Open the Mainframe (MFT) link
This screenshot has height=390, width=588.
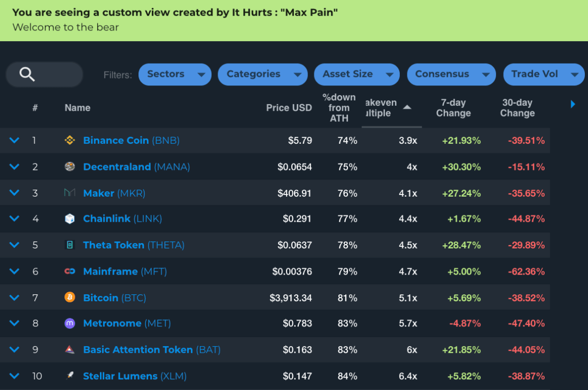(x=125, y=271)
